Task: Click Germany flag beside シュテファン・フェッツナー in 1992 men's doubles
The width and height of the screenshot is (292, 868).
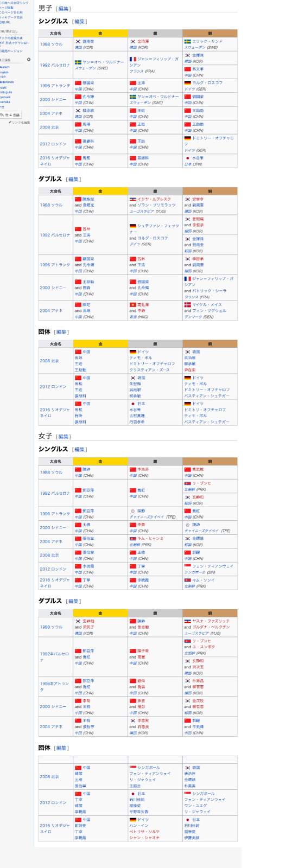Action: 133,226
